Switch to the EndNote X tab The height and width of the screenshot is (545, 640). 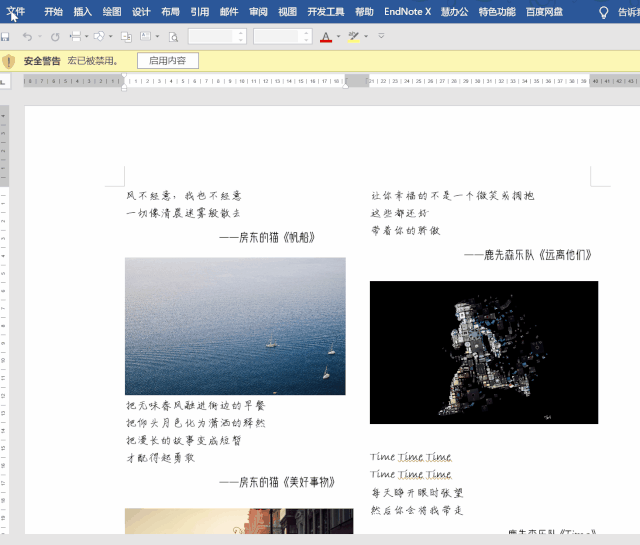(x=408, y=13)
